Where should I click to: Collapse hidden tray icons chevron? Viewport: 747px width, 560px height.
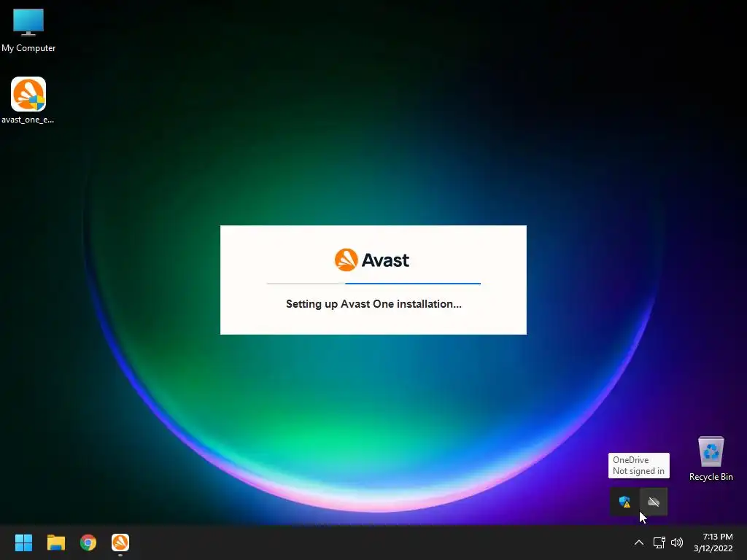(639, 542)
